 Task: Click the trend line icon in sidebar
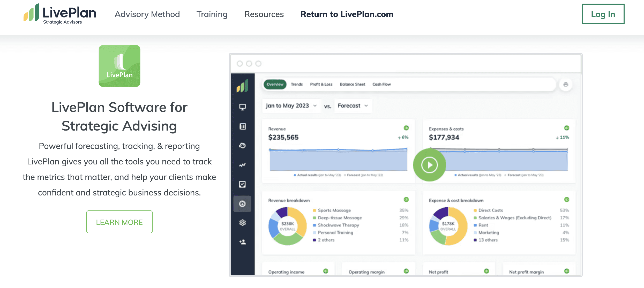click(242, 165)
